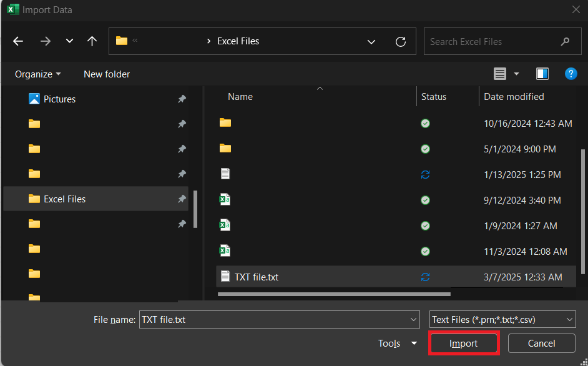588x366 pixels.
Task: Click the pin icon beside Excel Files
Action: point(182,199)
